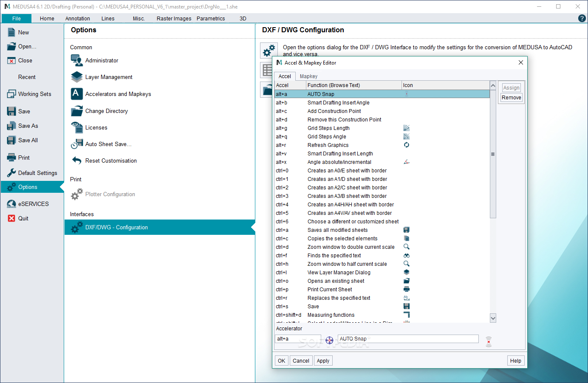
Task: Select the Accel tab in the editor
Action: point(285,76)
